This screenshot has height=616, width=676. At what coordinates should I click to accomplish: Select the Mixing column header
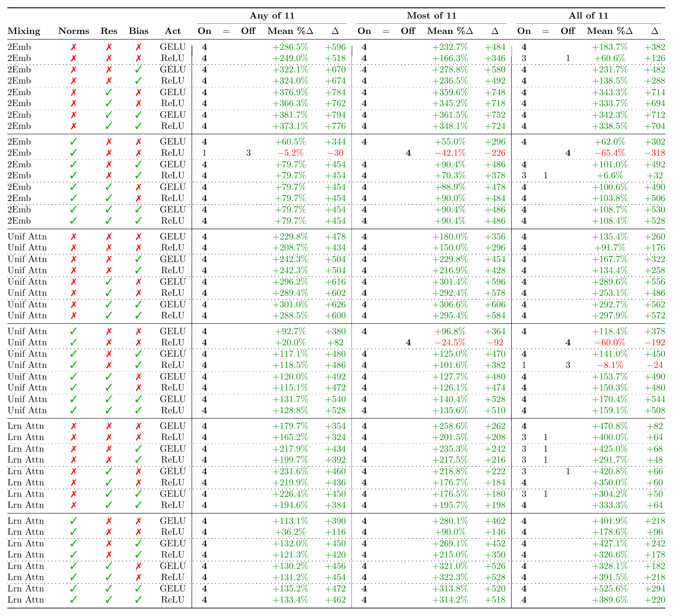[24, 31]
